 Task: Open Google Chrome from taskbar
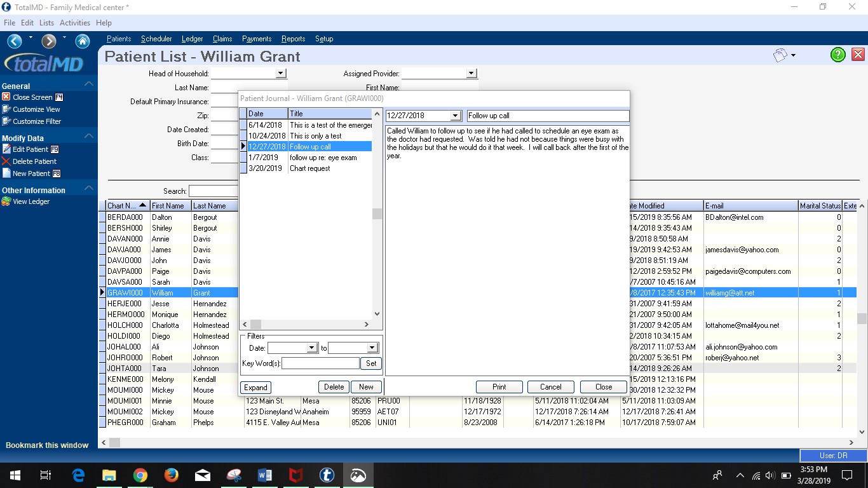tap(140, 475)
